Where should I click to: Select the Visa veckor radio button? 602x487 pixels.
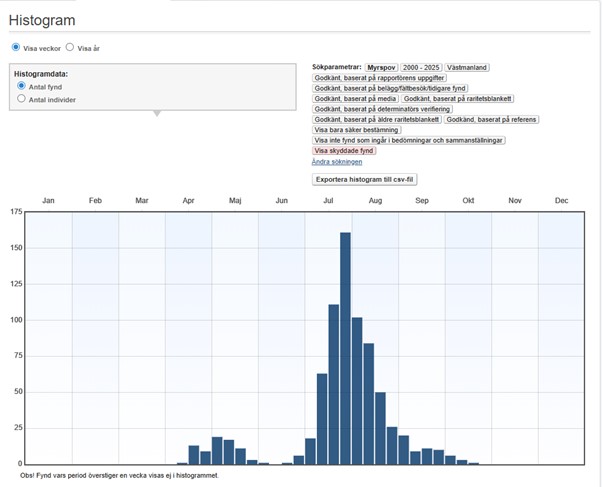click(x=16, y=47)
